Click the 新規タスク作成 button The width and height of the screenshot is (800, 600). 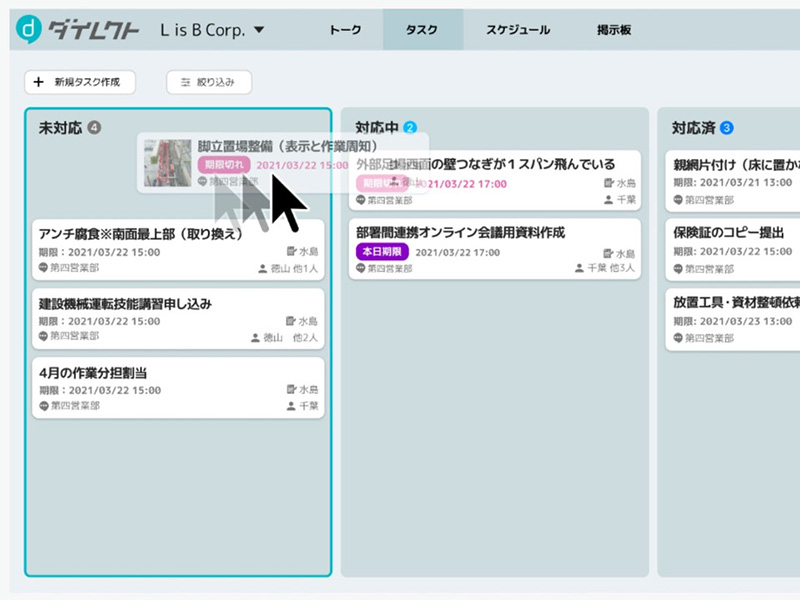[79, 82]
